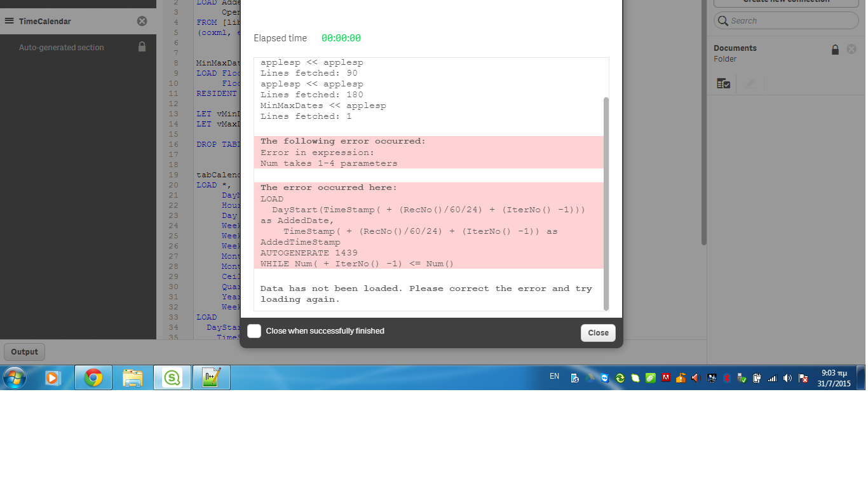Click 'MinMaxDates << applesp' log line
Viewport: 868px width, 488px height.
pos(323,105)
